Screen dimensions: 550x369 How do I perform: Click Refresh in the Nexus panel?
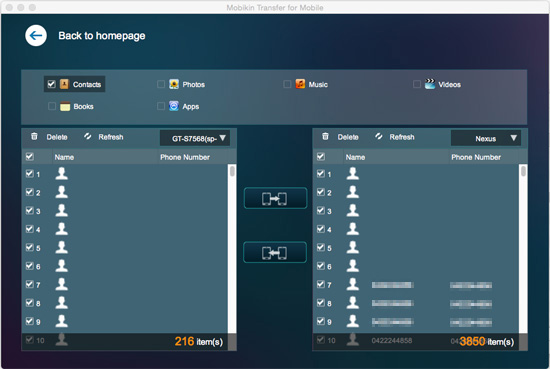pos(402,137)
